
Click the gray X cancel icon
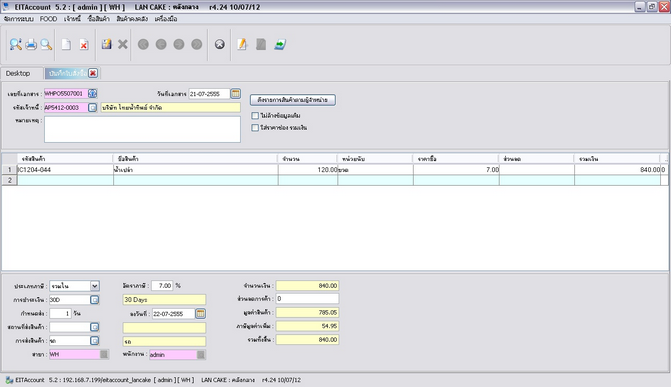point(123,44)
